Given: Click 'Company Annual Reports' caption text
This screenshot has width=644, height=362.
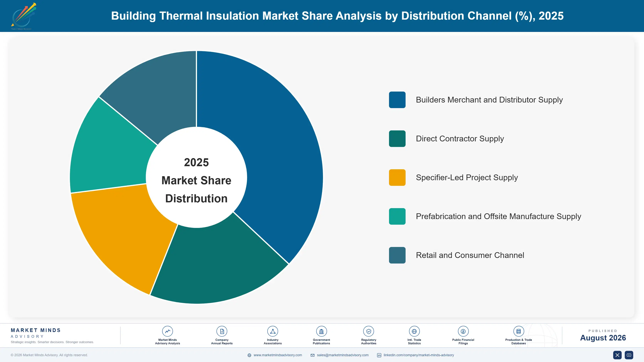Looking at the screenshot, I should click(222, 342).
